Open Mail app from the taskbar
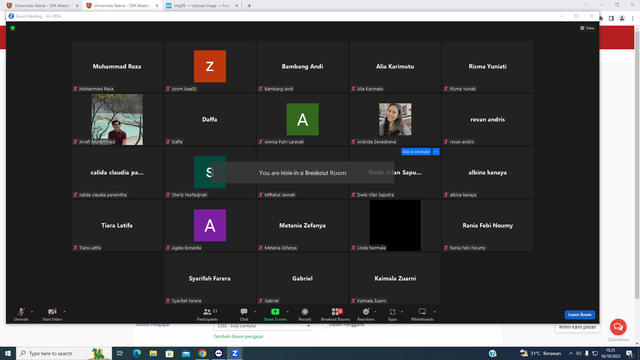The height and width of the screenshot is (360, 640). click(x=186, y=353)
